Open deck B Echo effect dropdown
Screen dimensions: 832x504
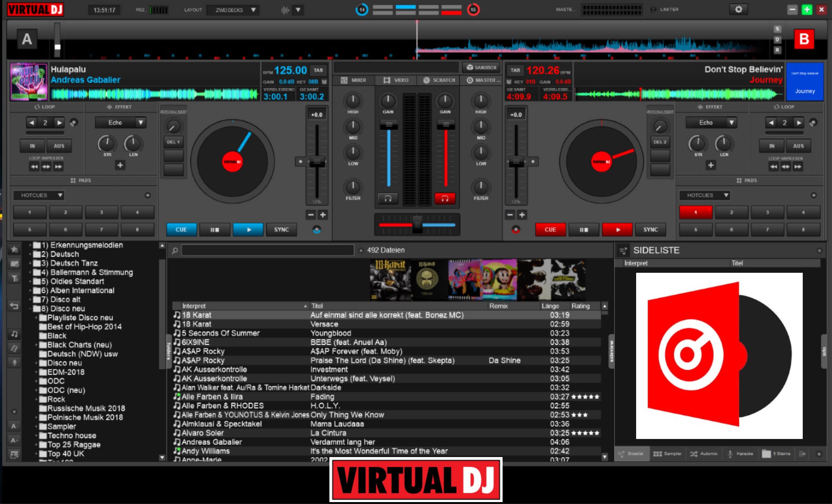[x=711, y=123]
